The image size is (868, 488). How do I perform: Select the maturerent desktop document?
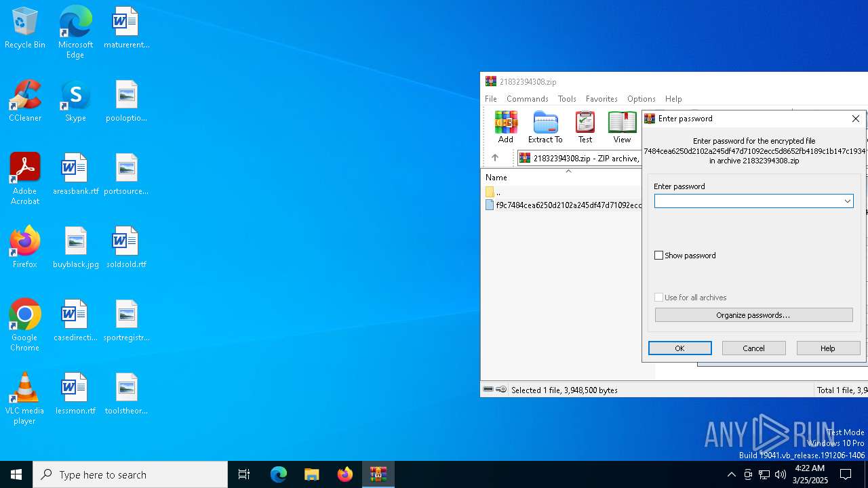click(126, 28)
